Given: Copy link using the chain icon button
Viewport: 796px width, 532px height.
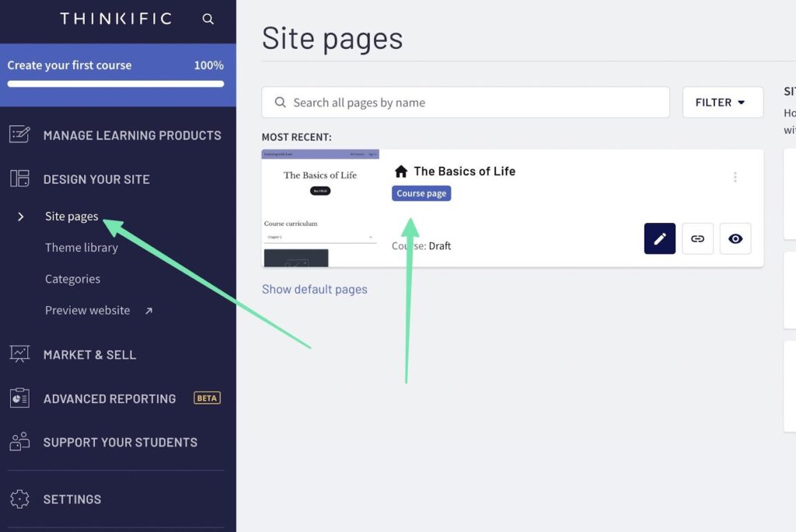Looking at the screenshot, I should [697, 238].
